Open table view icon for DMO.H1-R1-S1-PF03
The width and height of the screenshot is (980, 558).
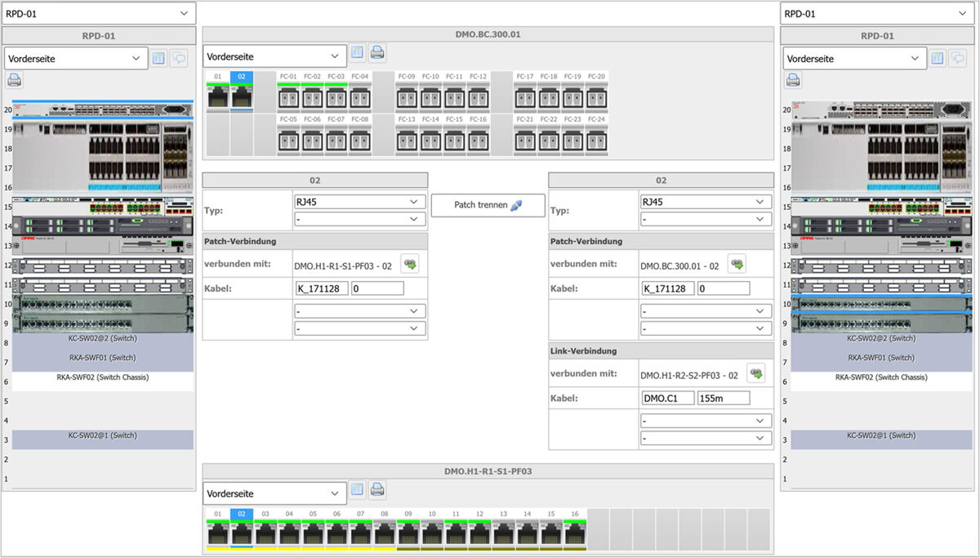point(358,490)
